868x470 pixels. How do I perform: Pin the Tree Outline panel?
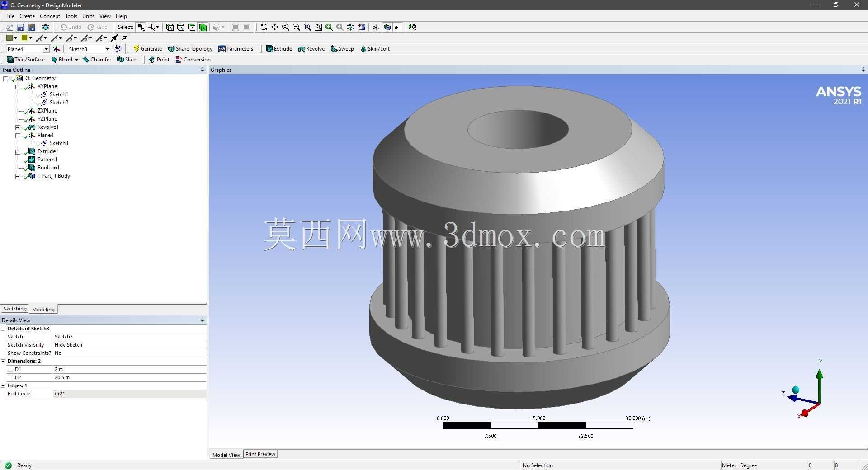(202, 70)
